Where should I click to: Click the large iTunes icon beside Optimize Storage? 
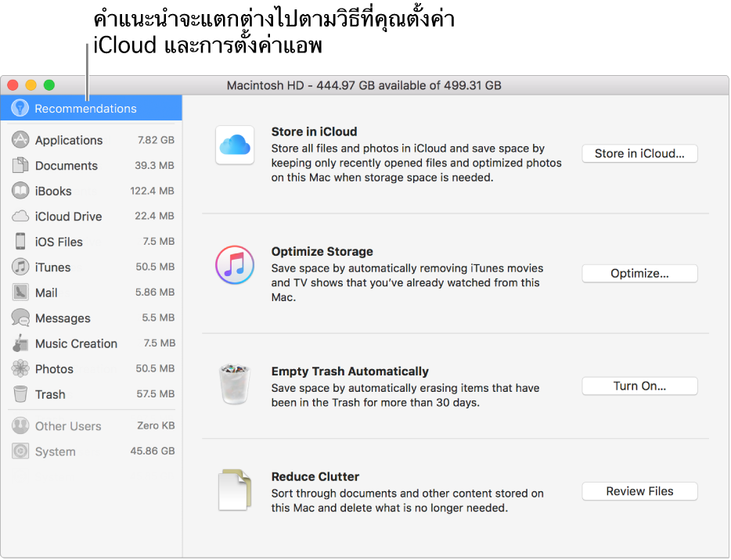(x=235, y=264)
